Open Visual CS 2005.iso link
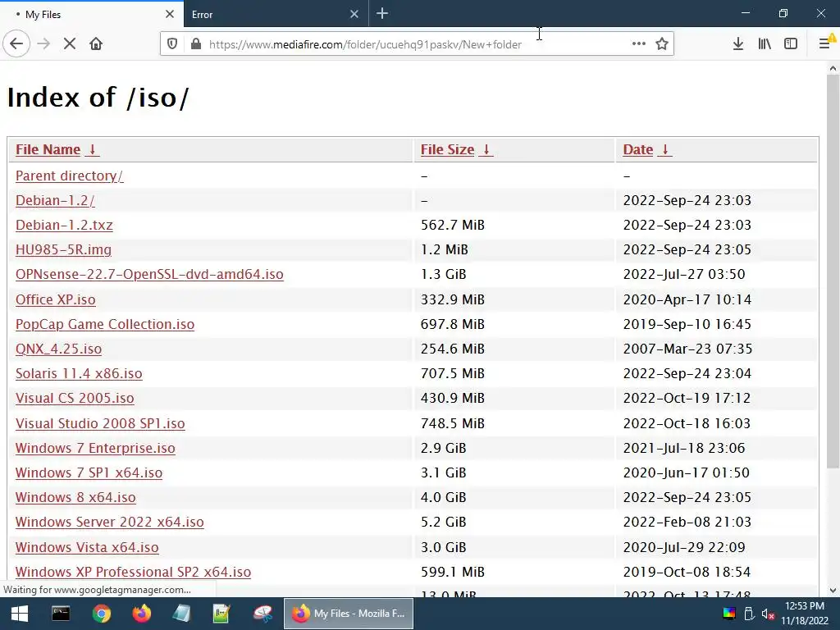The height and width of the screenshot is (630, 840). [x=75, y=398]
